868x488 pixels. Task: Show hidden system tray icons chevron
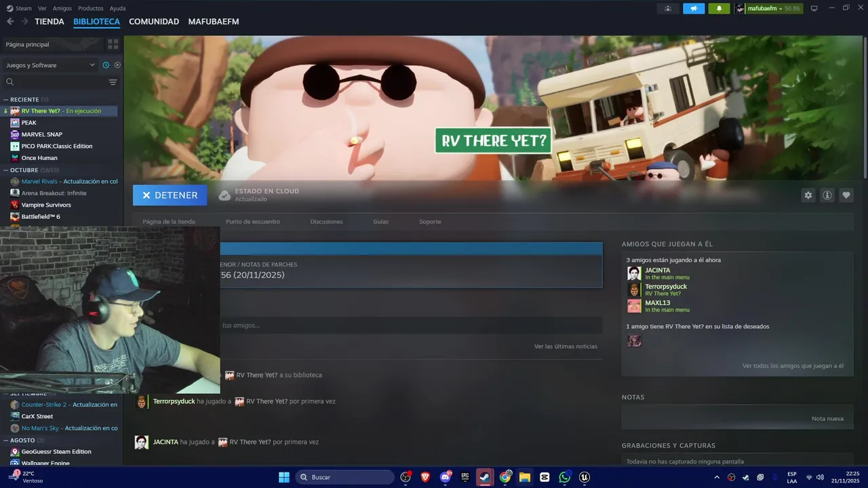[717, 477]
